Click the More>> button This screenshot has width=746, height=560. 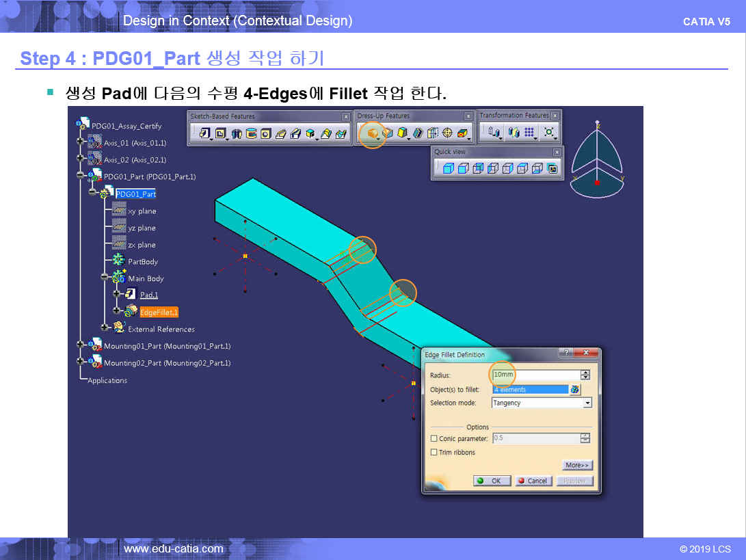pyautogui.click(x=577, y=465)
